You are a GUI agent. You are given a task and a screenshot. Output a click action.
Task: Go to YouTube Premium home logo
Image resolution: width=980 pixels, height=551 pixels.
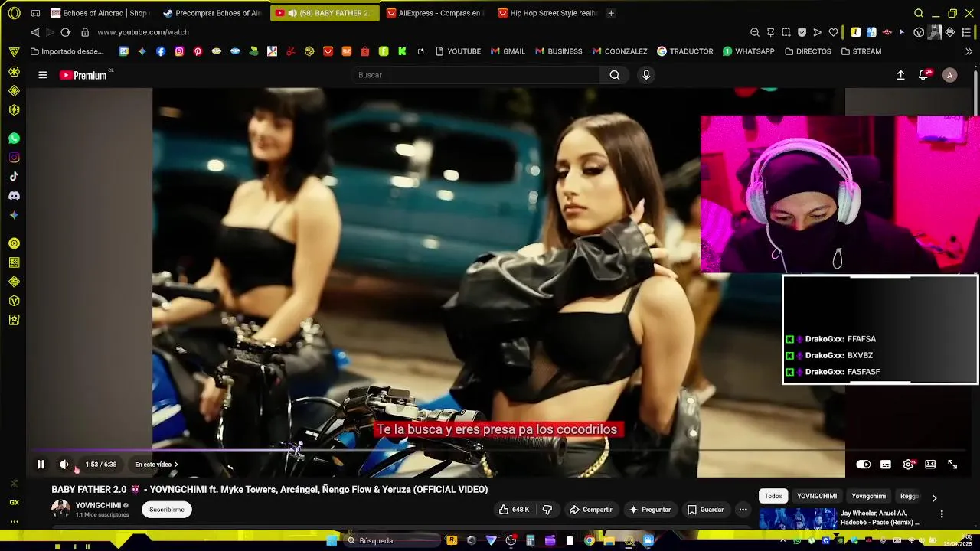coord(84,75)
